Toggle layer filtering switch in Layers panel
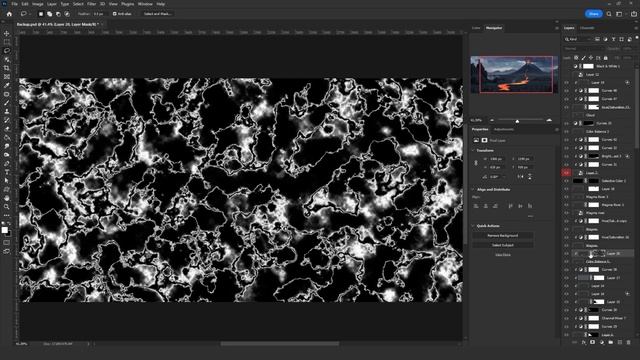 coord(637,38)
